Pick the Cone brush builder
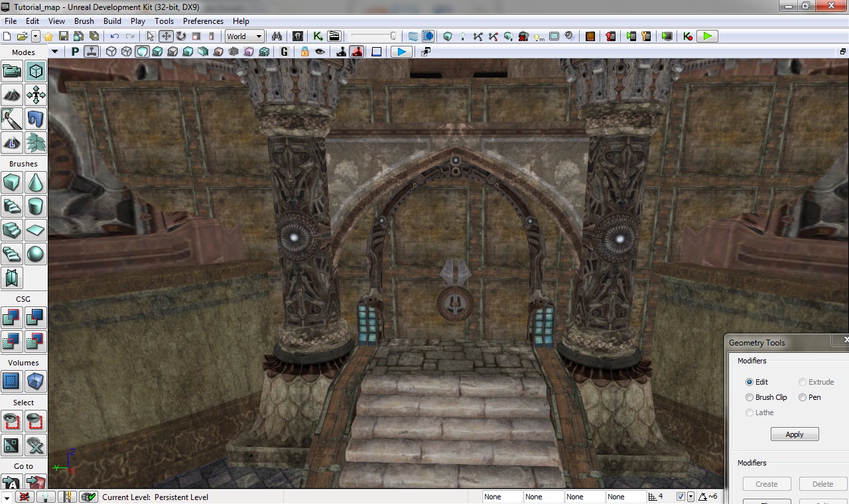 point(36,182)
